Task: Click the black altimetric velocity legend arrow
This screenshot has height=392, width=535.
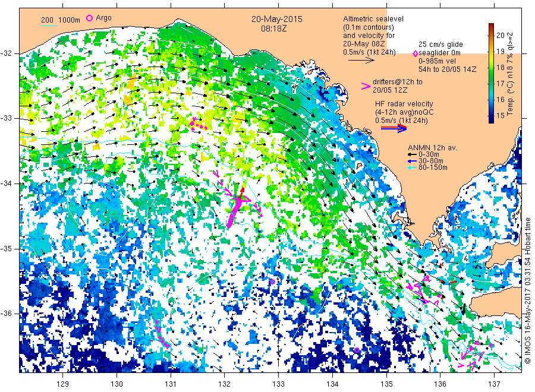Action: [361, 61]
